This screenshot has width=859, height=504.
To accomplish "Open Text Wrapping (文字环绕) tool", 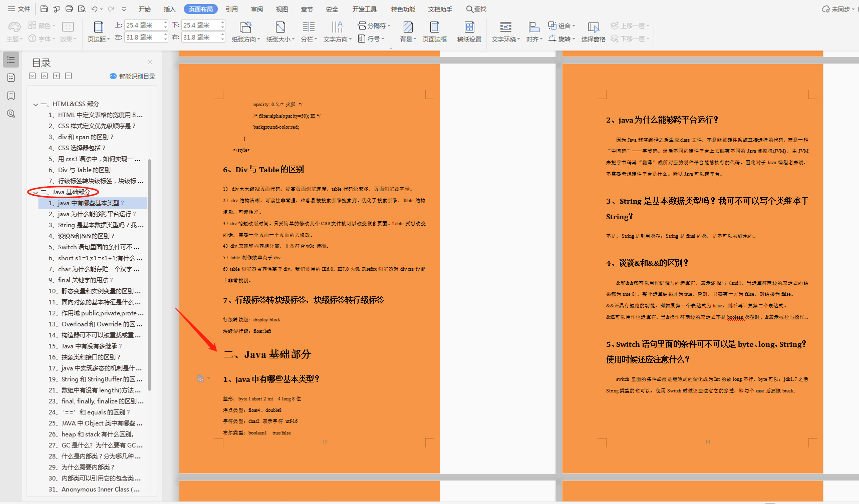I will 506,32.
